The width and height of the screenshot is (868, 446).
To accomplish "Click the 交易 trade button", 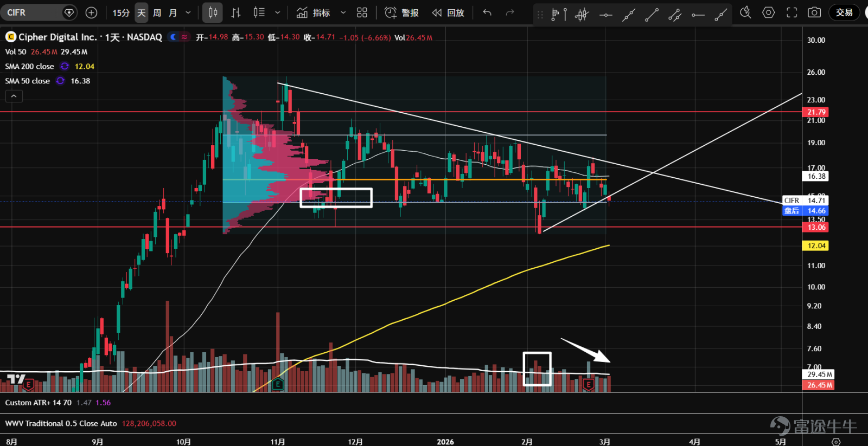I will (x=844, y=12).
